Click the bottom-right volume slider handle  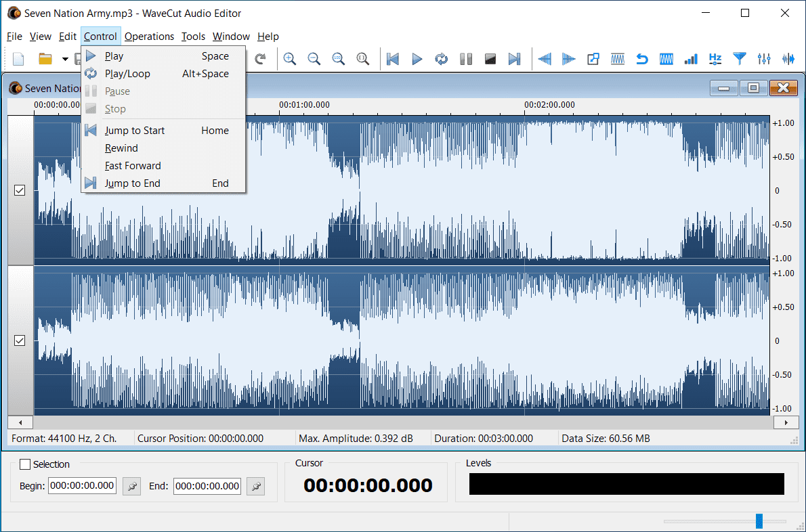pyautogui.click(x=759, y=520)
